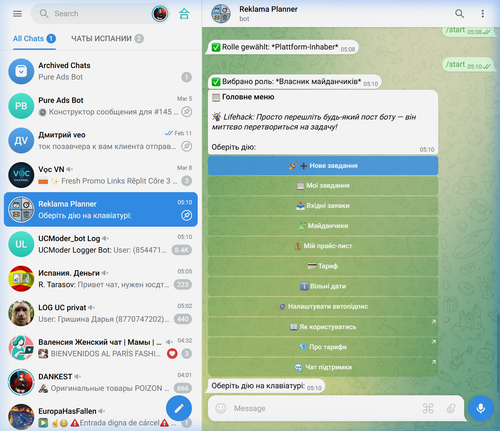Open the Vọc VN channel
500x431 pixels.
[x=101, y=175]
